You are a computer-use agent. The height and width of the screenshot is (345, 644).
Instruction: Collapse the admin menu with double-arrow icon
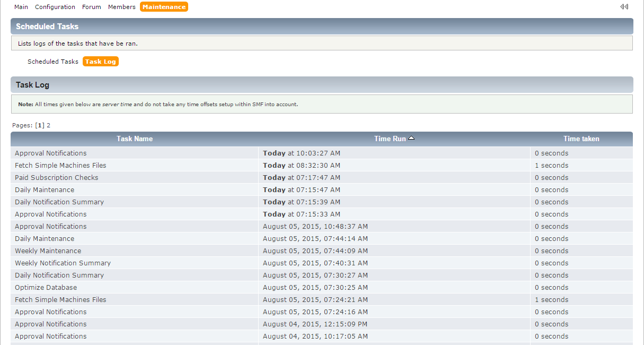(x=624, y=7)
